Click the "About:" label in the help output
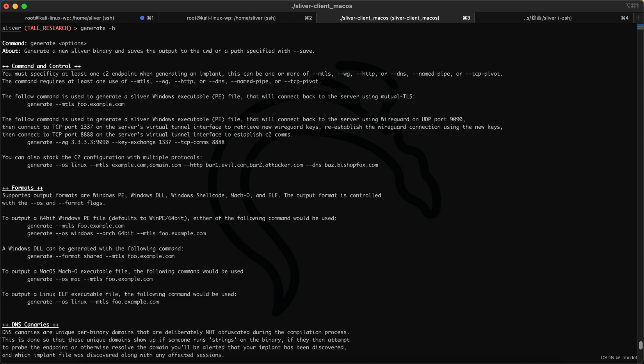Screen dimensions: 644x364 (x=12, y=51)
